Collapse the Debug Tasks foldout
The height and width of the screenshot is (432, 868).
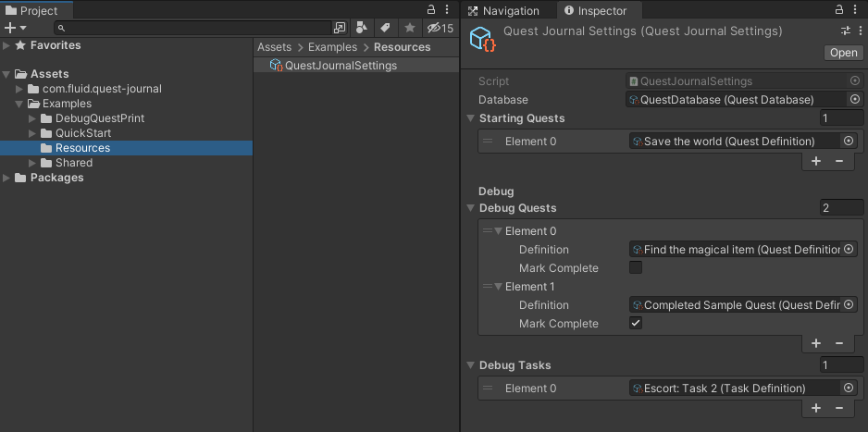pos(470,365)
